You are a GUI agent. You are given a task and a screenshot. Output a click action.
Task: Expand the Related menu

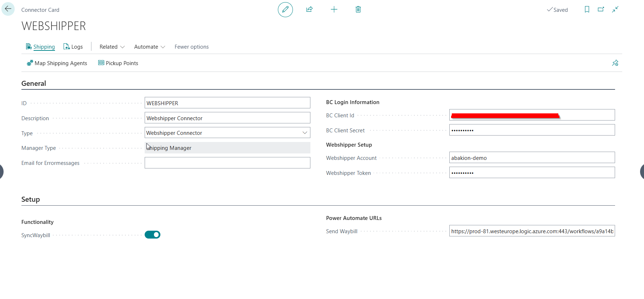(x=112, y=47)
